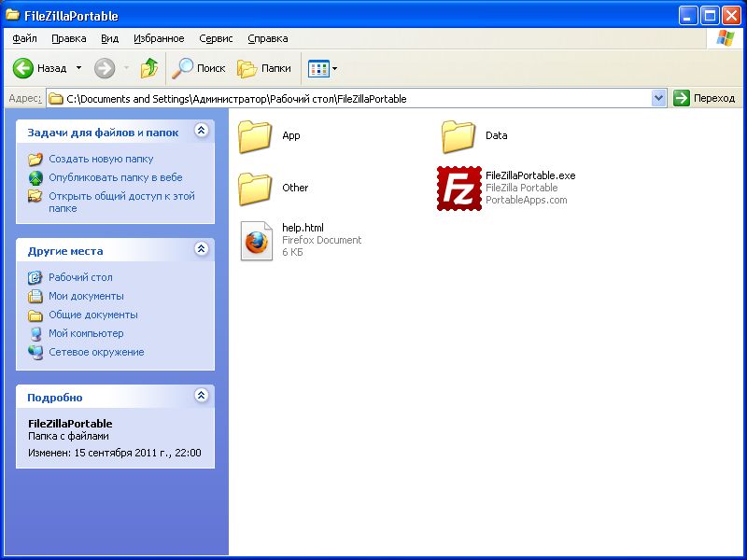This screenshot has width=747, height=560.
Task: Open the Views dropdown arrow
Action: (x=334, y=68)
